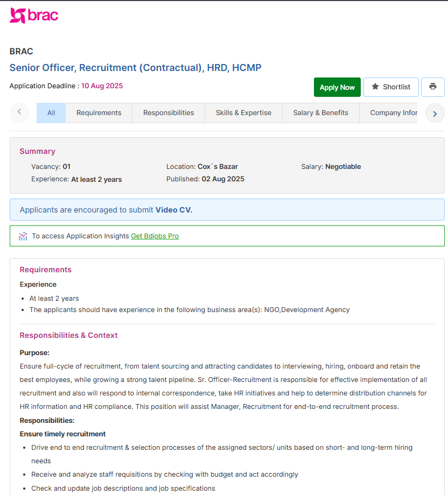Click the job title Senior Officer, Recruitment
Image resolution: width=448 pixels, height=495 pixels.
coord(136,68)
